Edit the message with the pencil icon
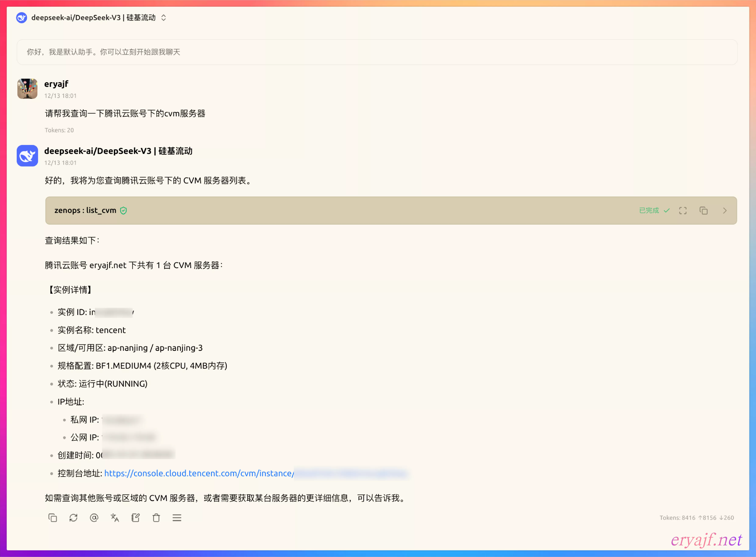 pos(136,518)
